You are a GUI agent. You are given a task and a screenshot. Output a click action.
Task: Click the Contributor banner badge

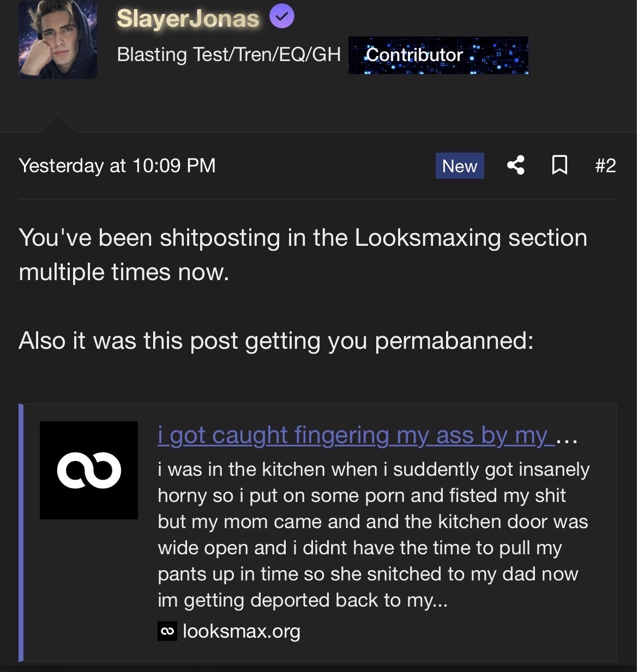[438, 55]
